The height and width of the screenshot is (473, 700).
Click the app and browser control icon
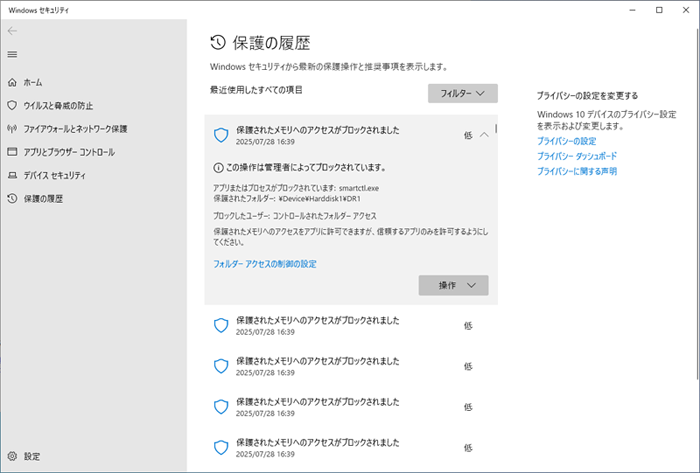coord(12,152)
